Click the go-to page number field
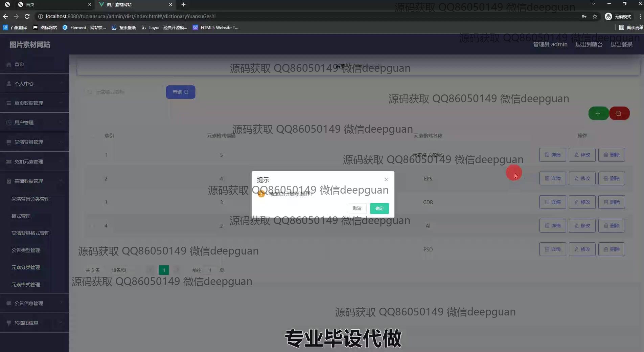The image size is (644, 352). 210,270
